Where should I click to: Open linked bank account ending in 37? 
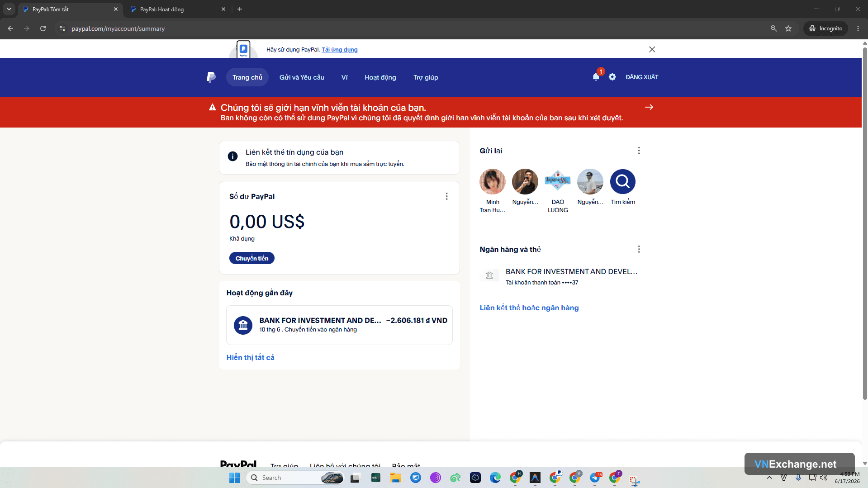[559, 276]
